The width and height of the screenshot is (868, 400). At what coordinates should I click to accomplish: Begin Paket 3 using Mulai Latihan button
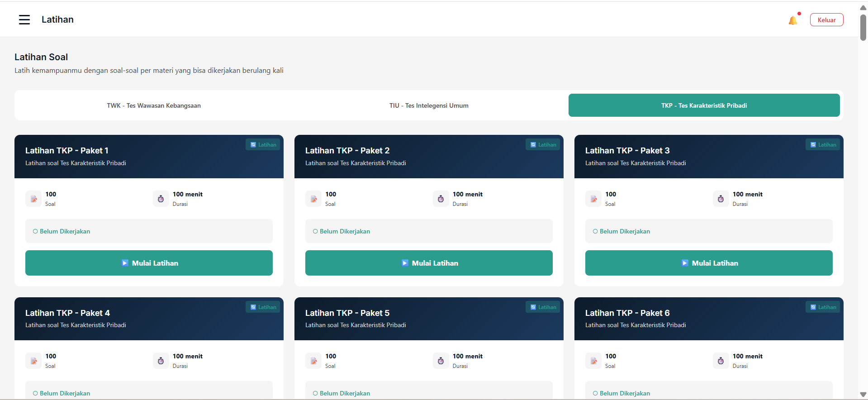click(709, 263)
